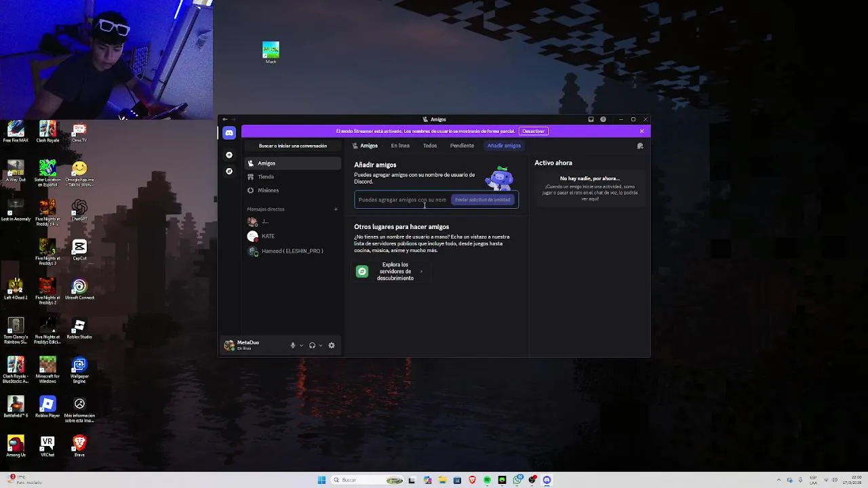Dismiss the Streamer mode banner
Screen dimensions: 868x488
coord(642,131)
